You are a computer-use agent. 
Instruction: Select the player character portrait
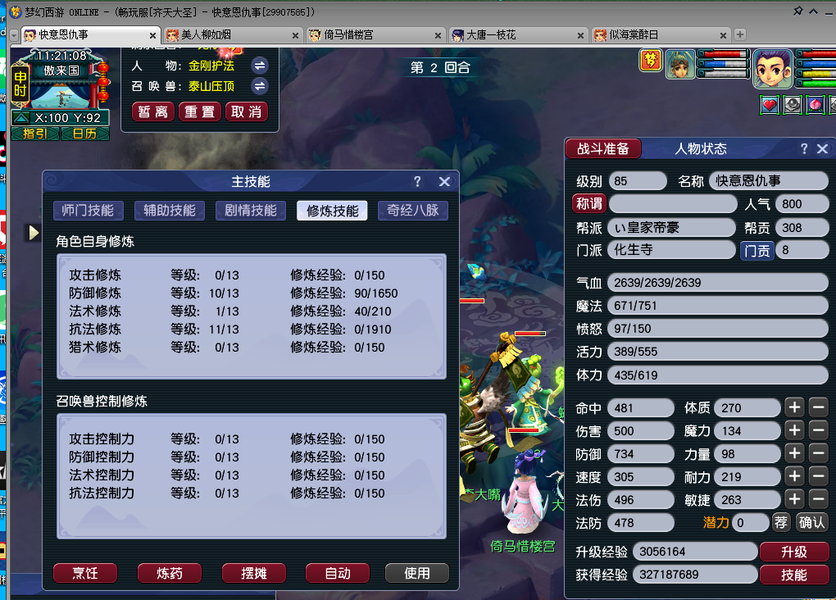[x=772, y=68]
